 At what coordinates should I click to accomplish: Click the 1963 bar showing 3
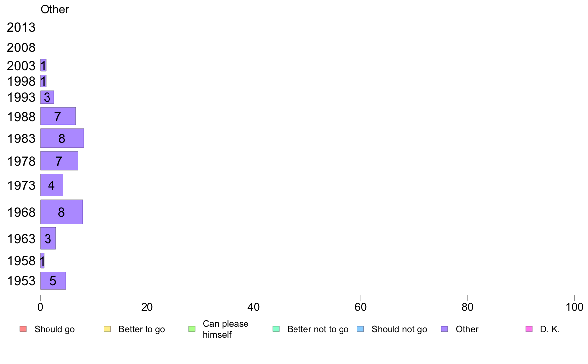48,239
